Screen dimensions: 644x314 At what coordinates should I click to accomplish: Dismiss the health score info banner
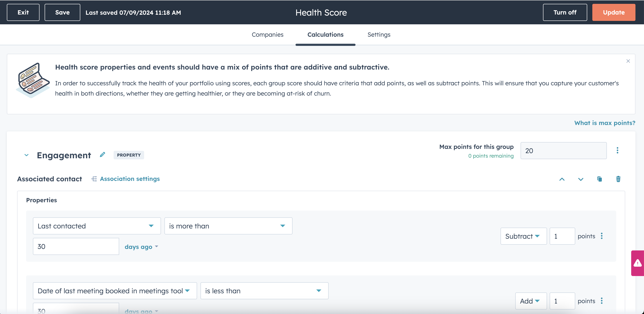coord(628,61)
